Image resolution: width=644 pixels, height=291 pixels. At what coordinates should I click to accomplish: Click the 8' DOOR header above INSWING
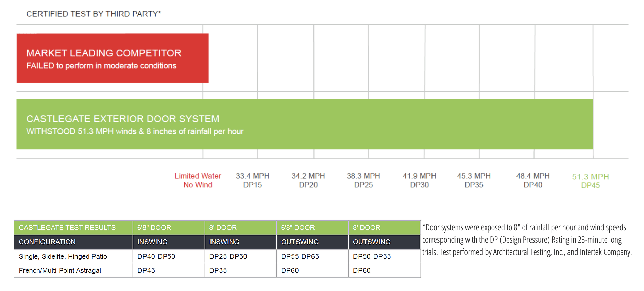[x=241, y=228]
